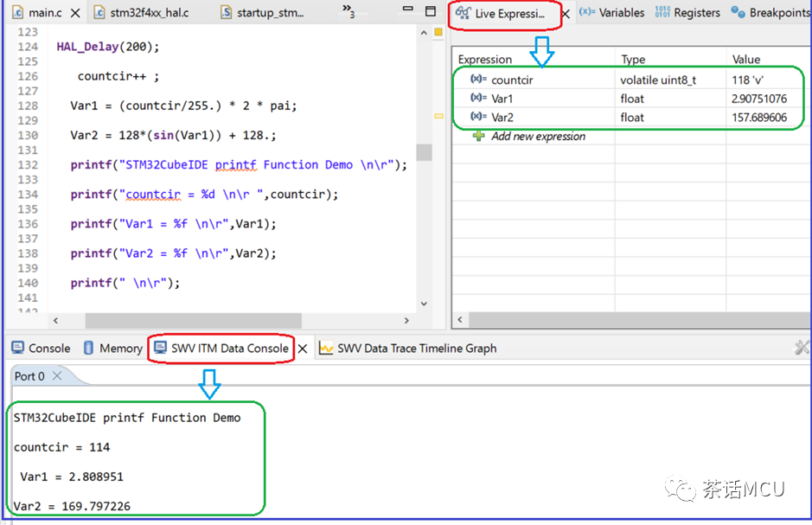Open the Memory view tab

point(112,348)
